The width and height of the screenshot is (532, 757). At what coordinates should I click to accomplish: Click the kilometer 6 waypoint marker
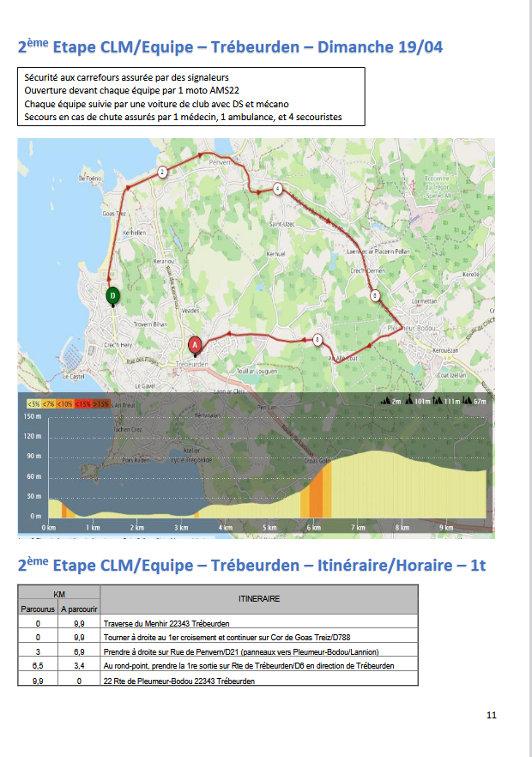375,295
